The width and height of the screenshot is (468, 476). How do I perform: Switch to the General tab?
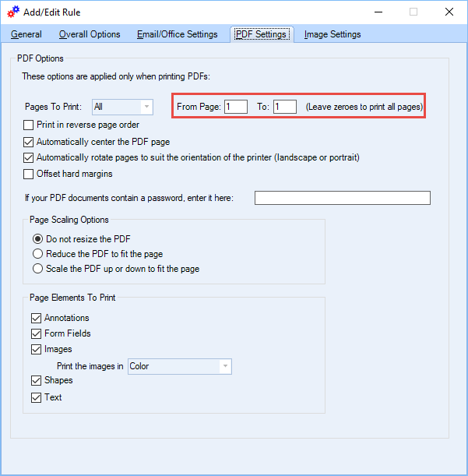26,34
